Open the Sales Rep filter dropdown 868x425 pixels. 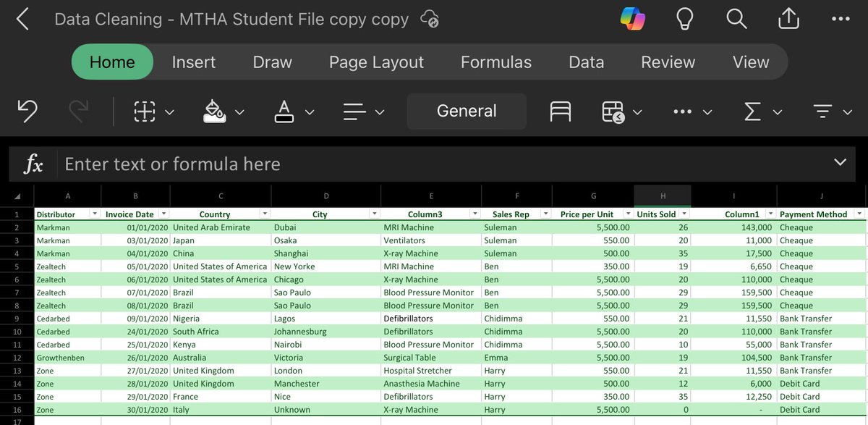pyautogui.click(x=545, y=214)
